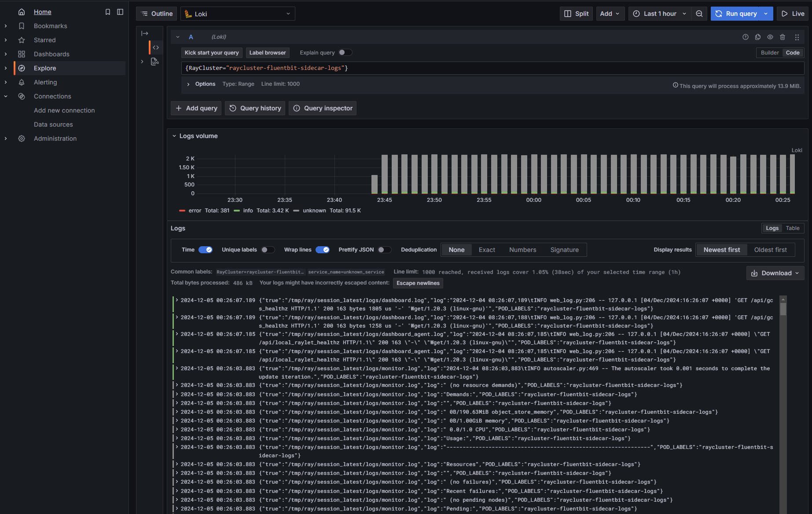Enable the Prettify JSON toggle

pos(385,250)
